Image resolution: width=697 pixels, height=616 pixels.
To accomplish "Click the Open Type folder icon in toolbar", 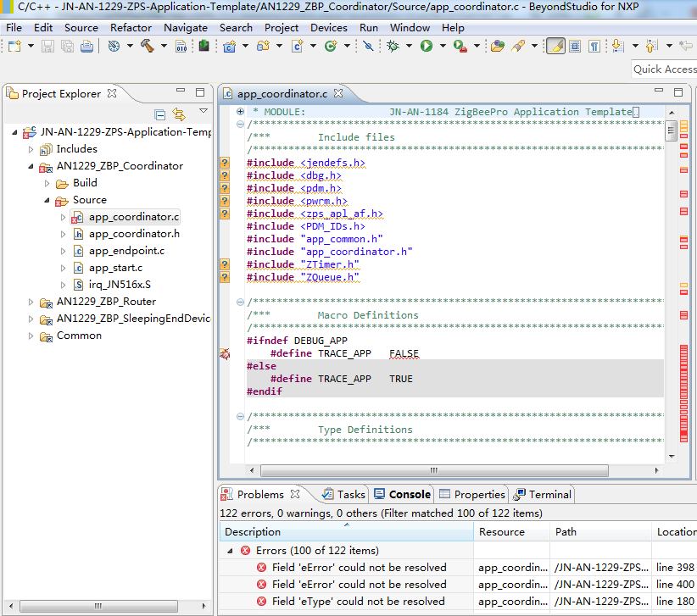I will [498, 46].
